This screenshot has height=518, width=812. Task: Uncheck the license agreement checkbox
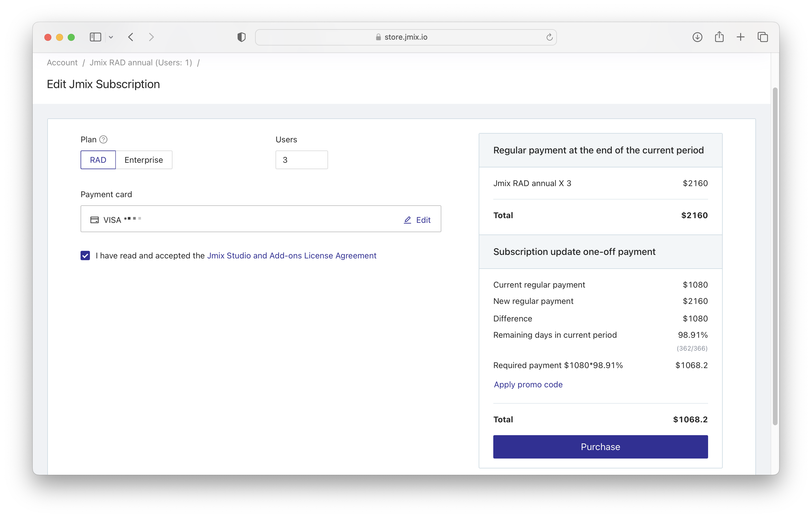[85, 256]
